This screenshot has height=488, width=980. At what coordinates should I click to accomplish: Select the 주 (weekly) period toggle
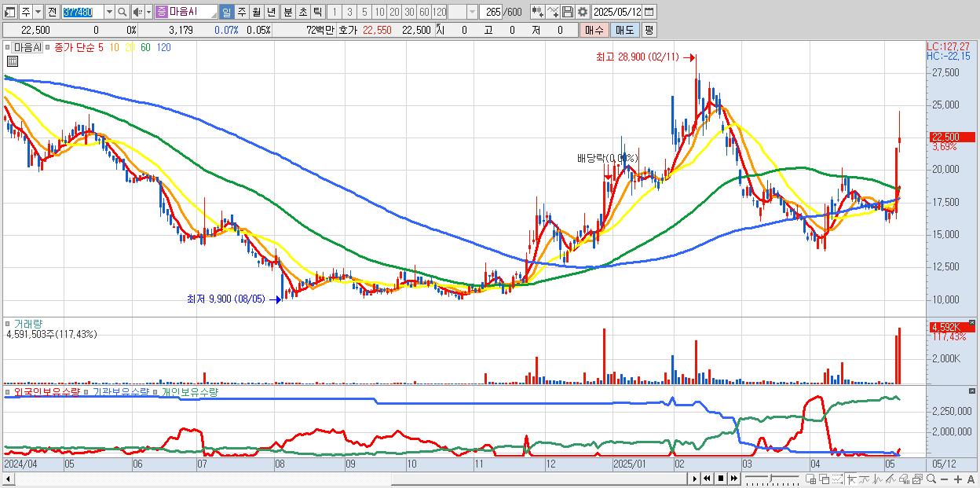pos(241,12)
